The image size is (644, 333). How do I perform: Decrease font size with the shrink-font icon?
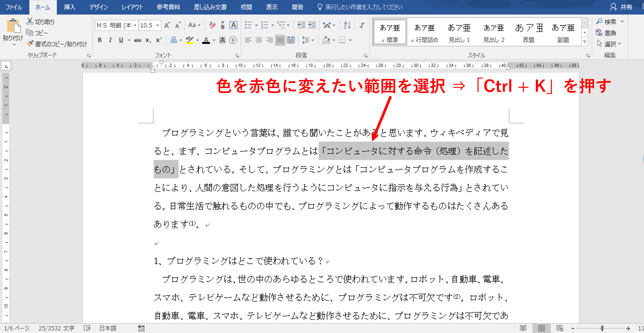(178, 25)
